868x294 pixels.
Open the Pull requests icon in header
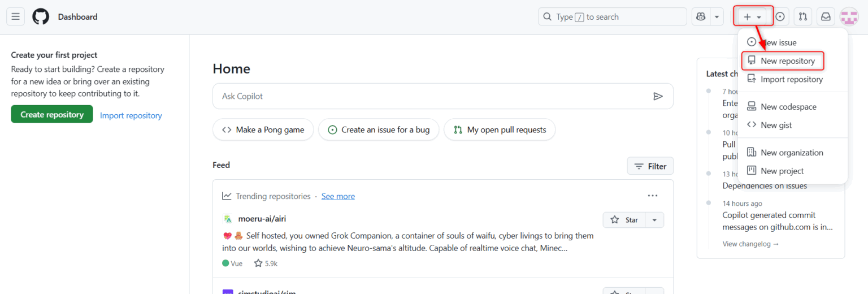tap(802, 17)
